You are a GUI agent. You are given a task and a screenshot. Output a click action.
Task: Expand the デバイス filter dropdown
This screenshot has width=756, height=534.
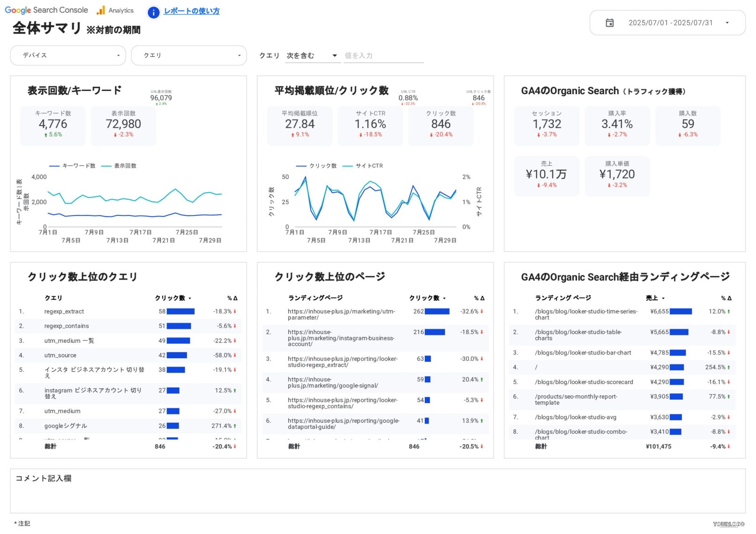tap(68, 55)
